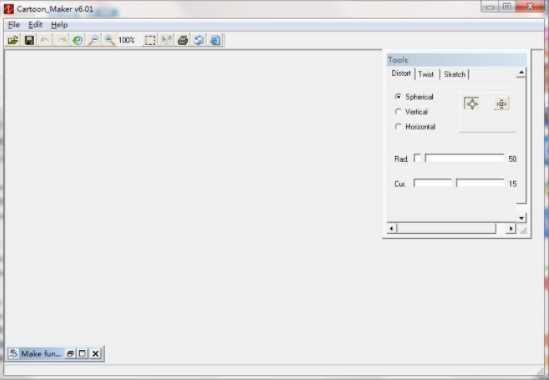The width and height of the screenshot is (549, 380).
Task: Click the Tools panel scroll-down arrow
Action: click(x=521, y=217)
